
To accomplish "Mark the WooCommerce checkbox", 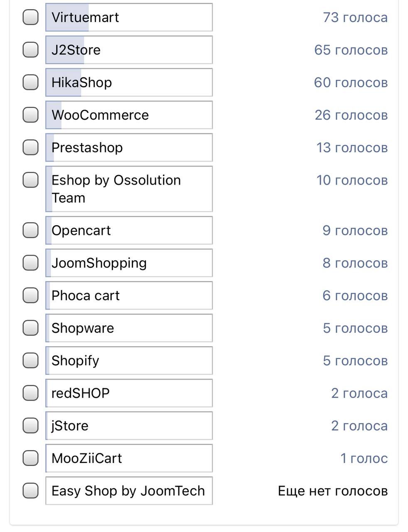I will click(x=30, y=115).
